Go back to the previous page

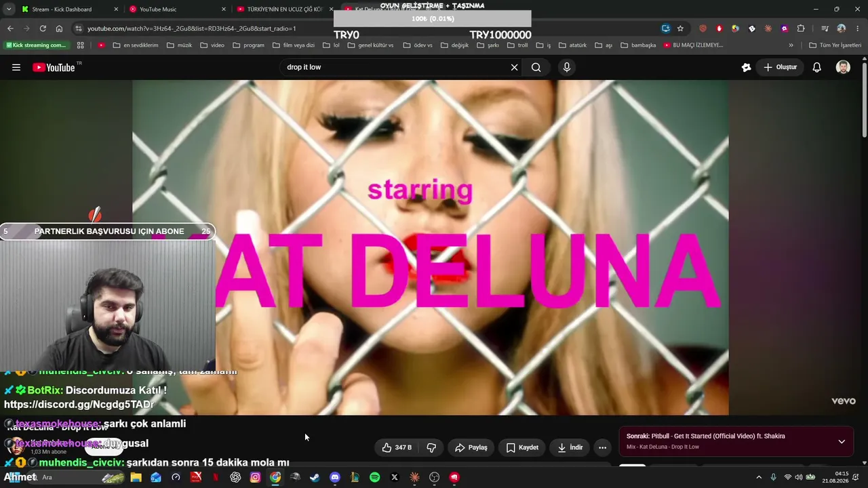point(10,28)
